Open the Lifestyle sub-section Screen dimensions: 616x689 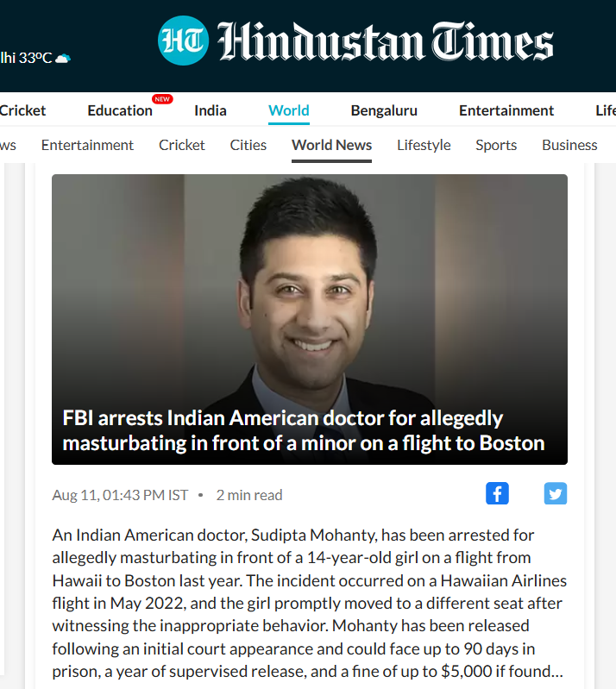coord(424,145)
